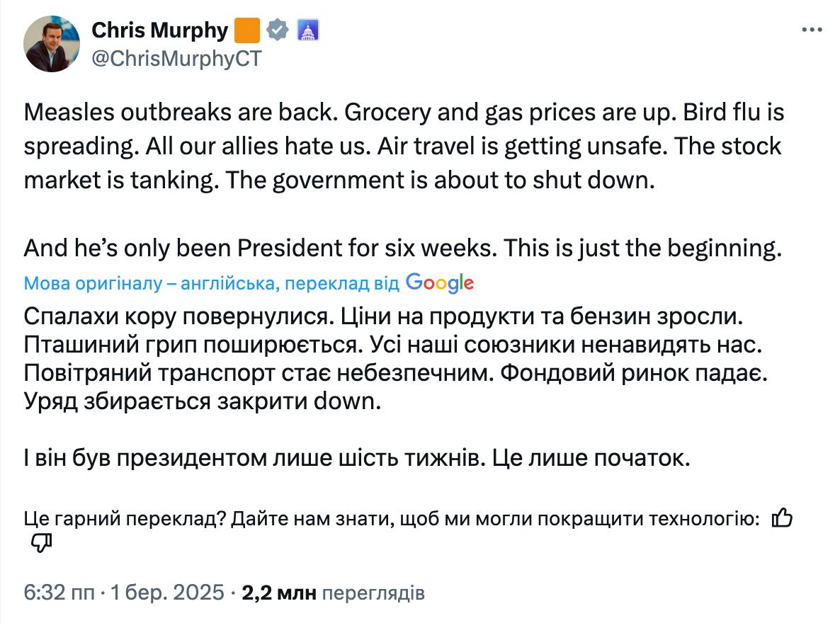Click the English paragraph starting Measles outbreaks
The image size is (840, 623).
pos(404,147)
